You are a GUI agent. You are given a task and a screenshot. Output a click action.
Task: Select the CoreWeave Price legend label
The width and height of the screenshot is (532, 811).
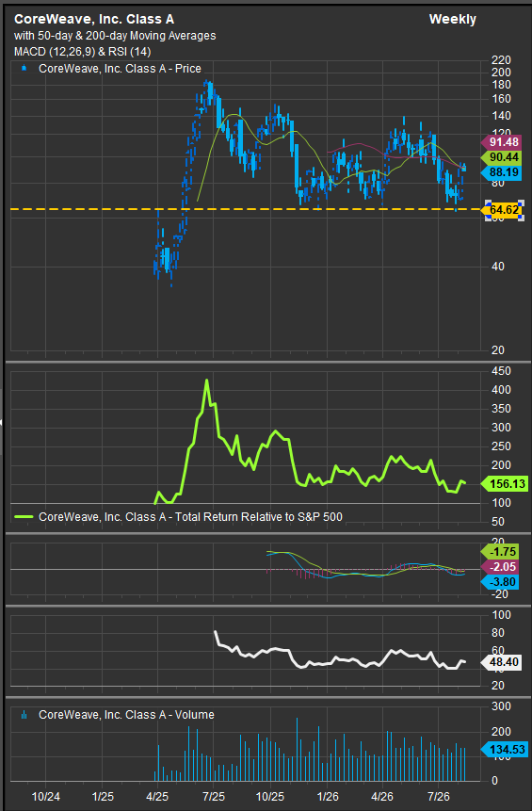(120, 68)
